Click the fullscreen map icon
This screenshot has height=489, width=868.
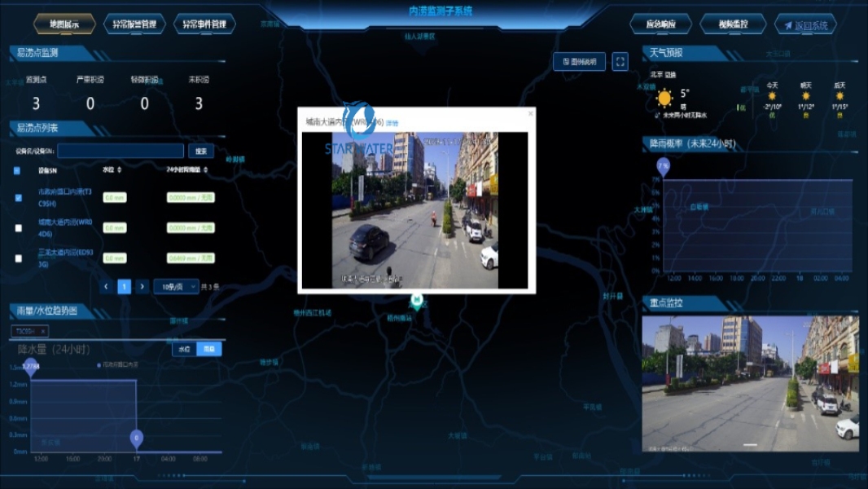620,62
